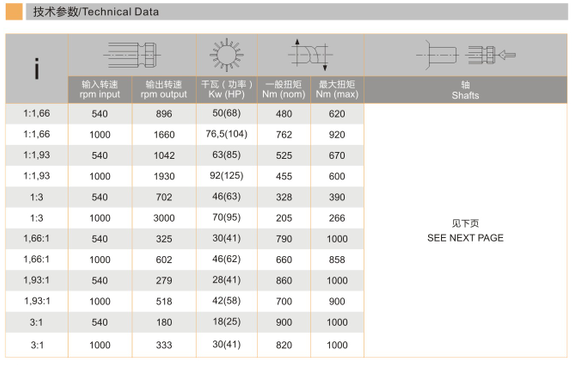
Task: Click the input shaft diagram icon
Action: coord(132,55)
